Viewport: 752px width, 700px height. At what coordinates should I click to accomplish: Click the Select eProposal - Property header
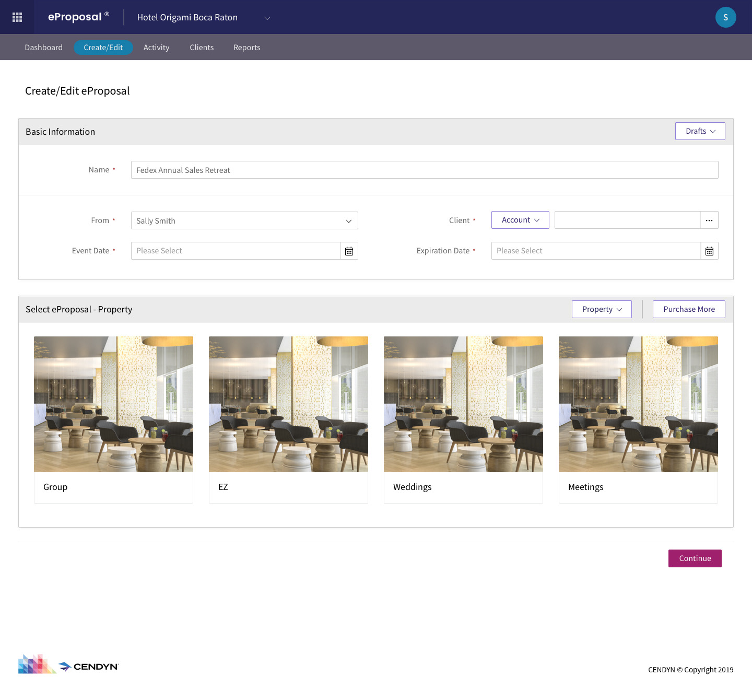click(x=79, y=309)
